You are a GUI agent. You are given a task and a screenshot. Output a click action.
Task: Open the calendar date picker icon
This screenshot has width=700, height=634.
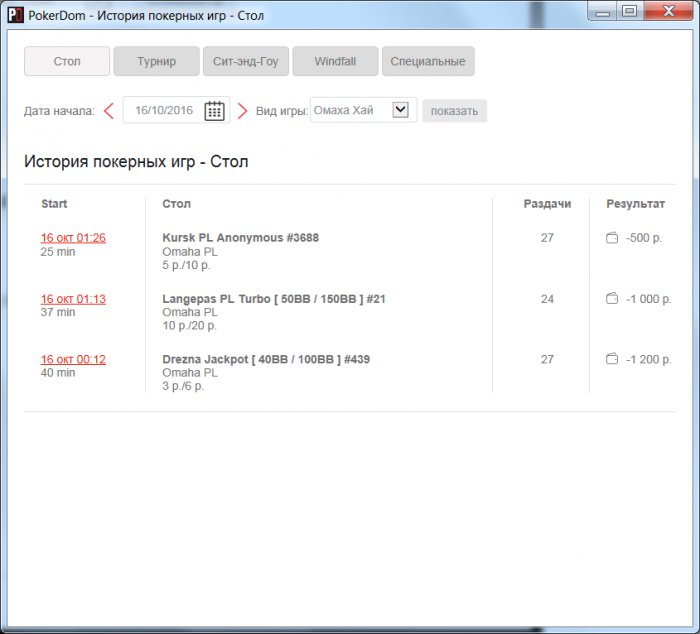pyautogui.click(x=214, y=111)
